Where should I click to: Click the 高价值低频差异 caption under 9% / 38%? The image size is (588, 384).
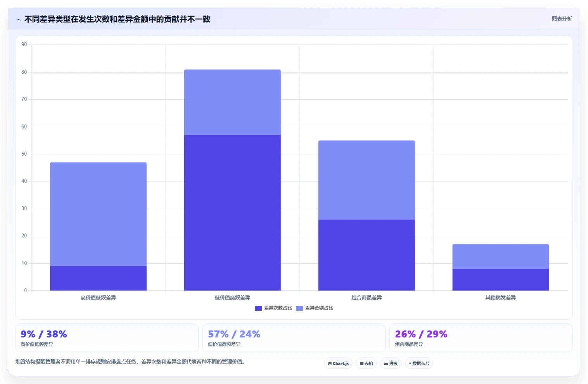pos(37,344)
